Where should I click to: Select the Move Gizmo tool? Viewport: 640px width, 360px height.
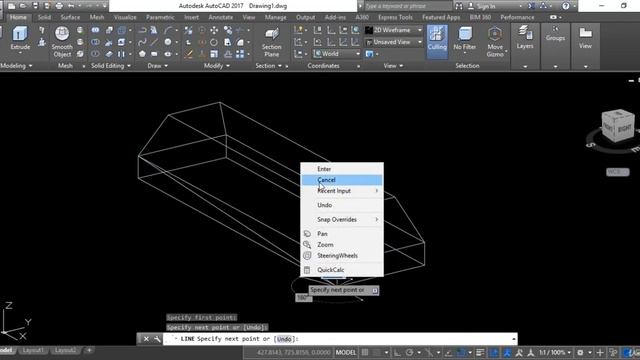pos(495,41)
